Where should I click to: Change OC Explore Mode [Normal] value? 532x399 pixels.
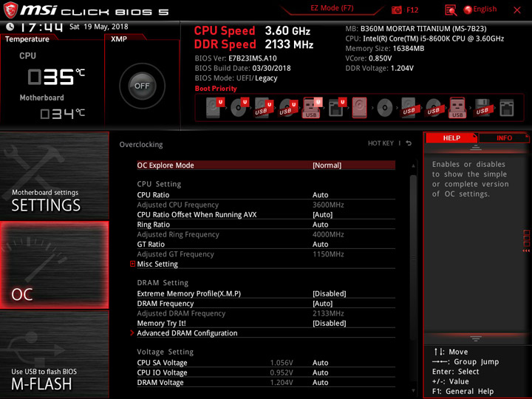tap(327, 166)
